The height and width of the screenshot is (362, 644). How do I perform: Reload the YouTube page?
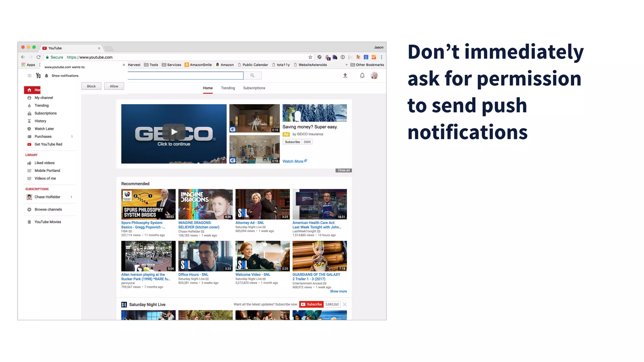coord(38,57)
